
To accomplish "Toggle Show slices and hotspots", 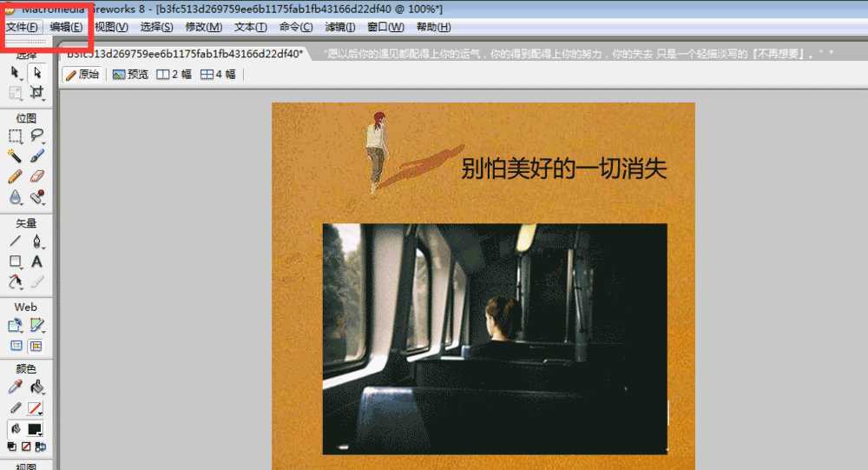I will (36, 346).
